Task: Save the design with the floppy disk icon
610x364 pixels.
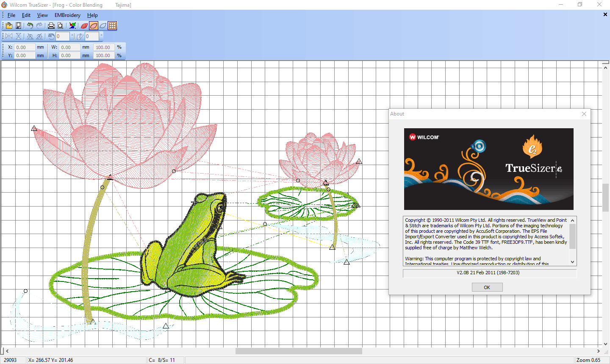Action: click(x=18, y=26)
